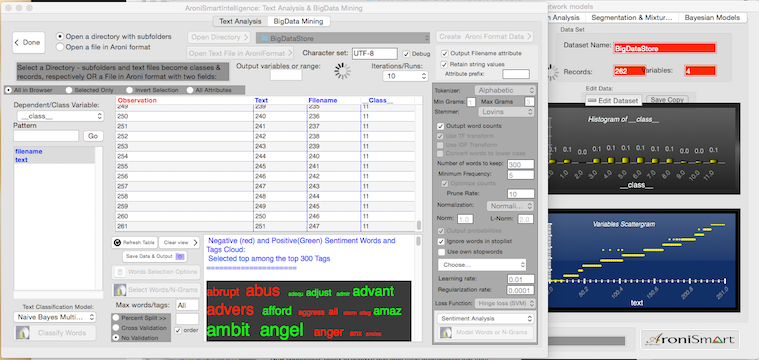
Task: Click the Save Data & Output camera icon
Action: click(180, 256)
